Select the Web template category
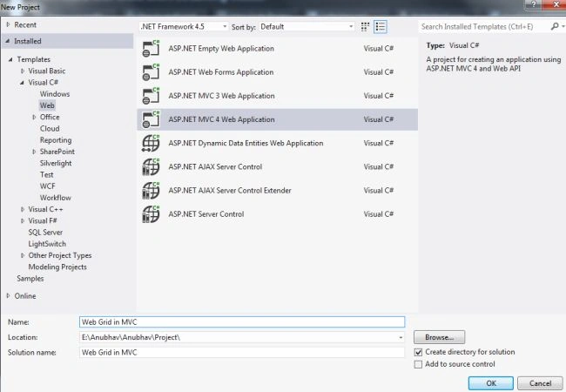 click(x=47, y=105)
